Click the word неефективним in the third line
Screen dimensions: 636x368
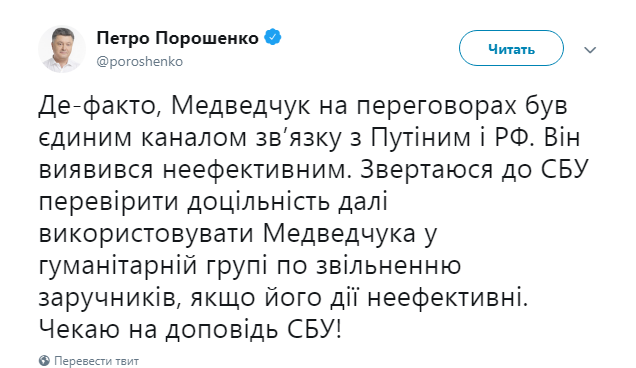(x=258, y=170)
